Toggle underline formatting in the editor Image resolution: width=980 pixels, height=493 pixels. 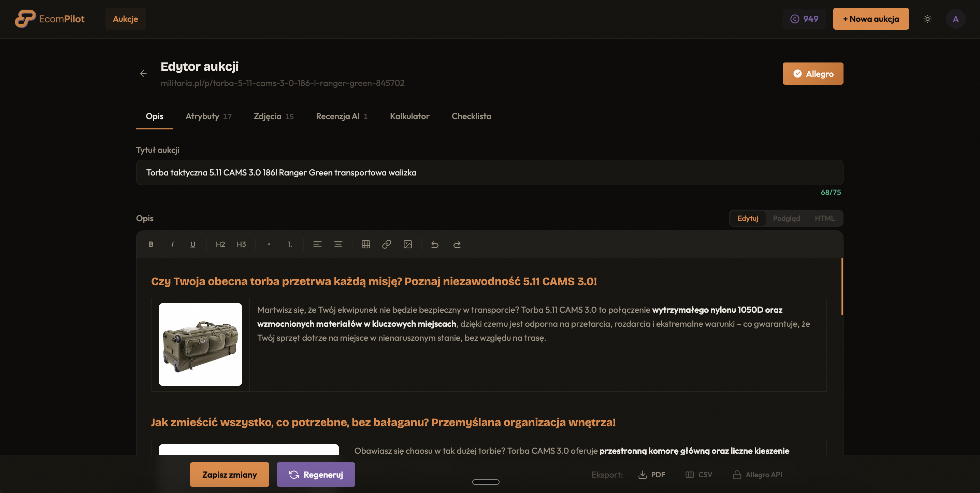click(x=192, y=244)
